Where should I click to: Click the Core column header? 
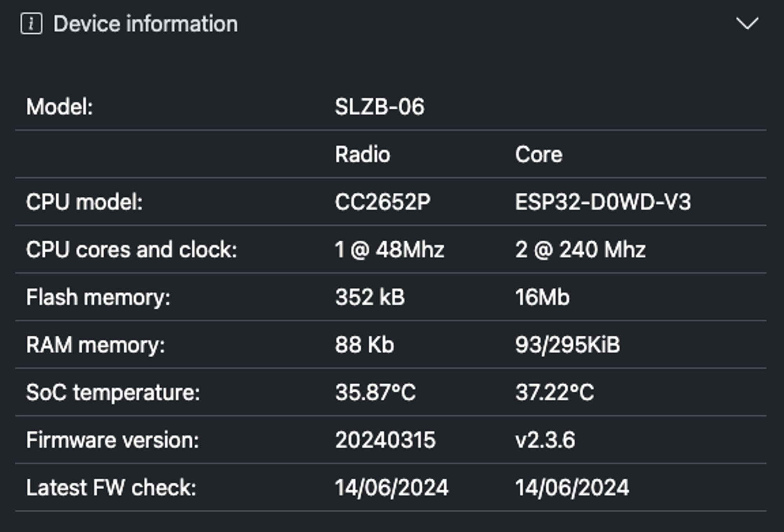point(539,154)
